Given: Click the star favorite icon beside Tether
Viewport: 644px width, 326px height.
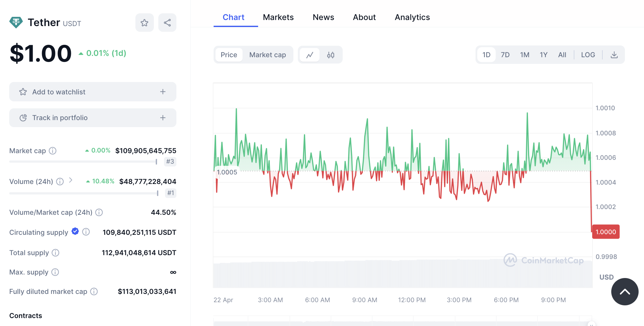Looking at the screenshot, I should tap(144, 23).
